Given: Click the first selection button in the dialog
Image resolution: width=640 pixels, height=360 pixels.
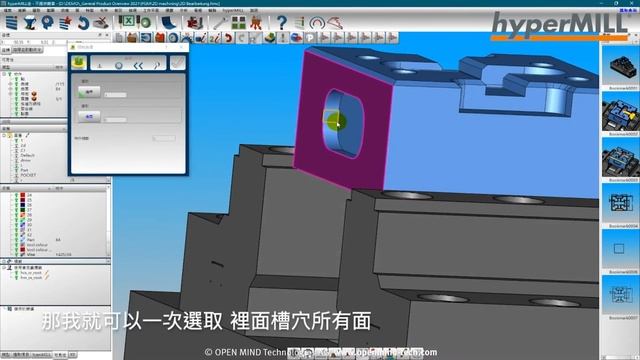Looking at the screenshot, I should [89, 92].
